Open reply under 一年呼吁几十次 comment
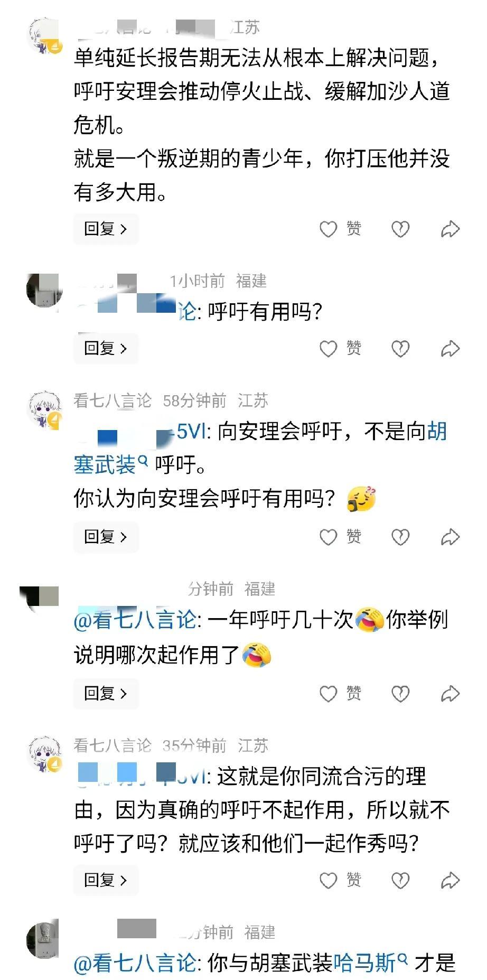The image size is (487, 980). point(106,693)
